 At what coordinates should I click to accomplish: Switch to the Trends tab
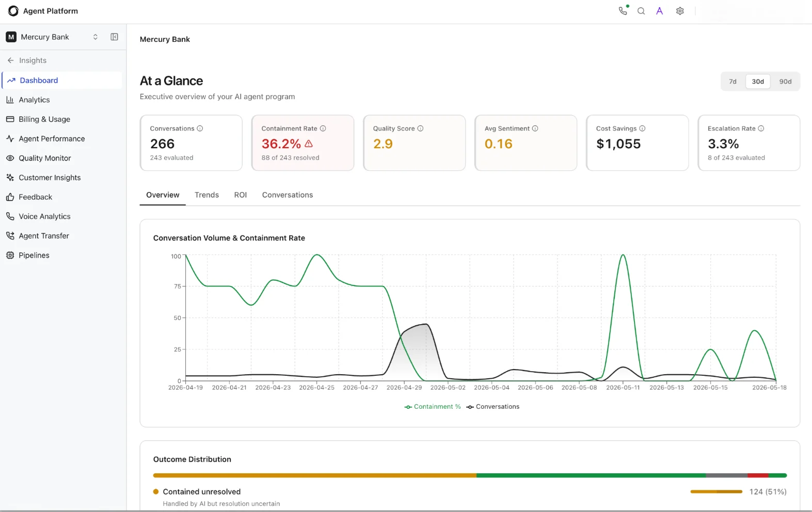click(x=206, y=195)
